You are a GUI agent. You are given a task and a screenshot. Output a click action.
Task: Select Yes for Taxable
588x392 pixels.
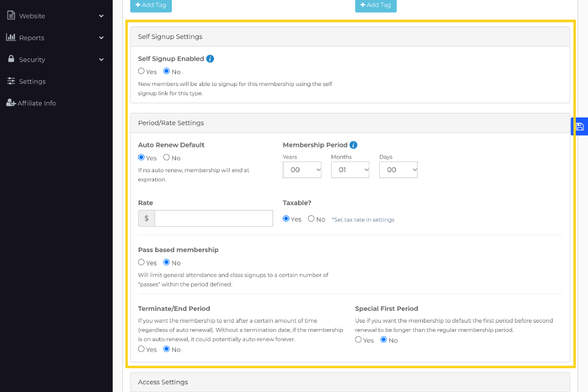click(x=286, y=219)
